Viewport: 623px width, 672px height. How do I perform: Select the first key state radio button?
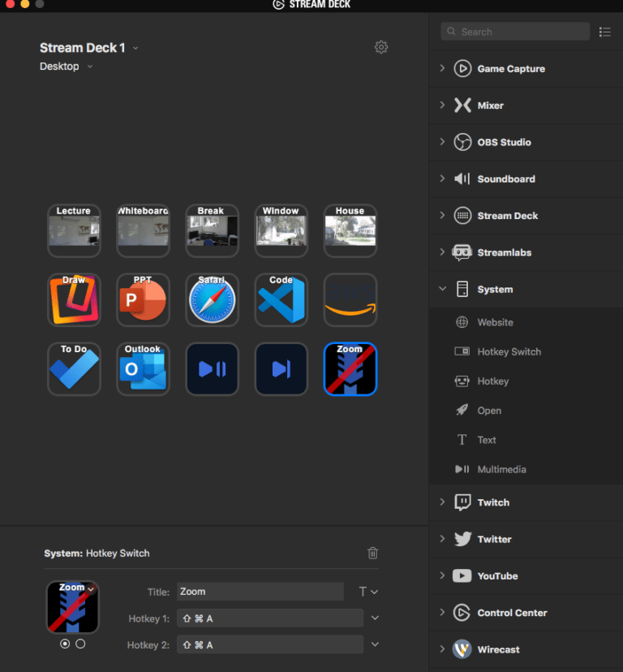coord(65,644)
